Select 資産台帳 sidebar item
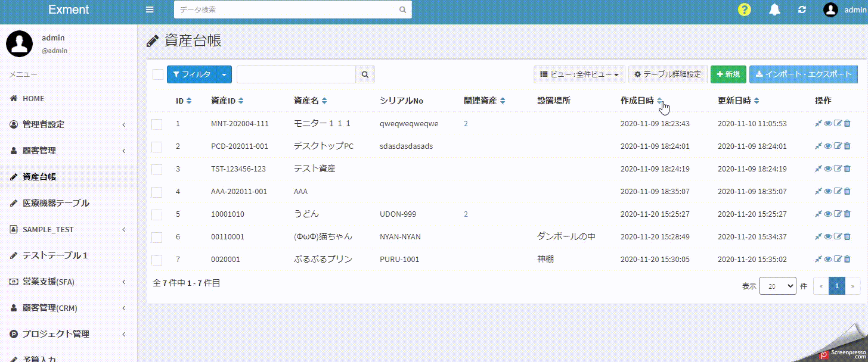 [69, 177]
